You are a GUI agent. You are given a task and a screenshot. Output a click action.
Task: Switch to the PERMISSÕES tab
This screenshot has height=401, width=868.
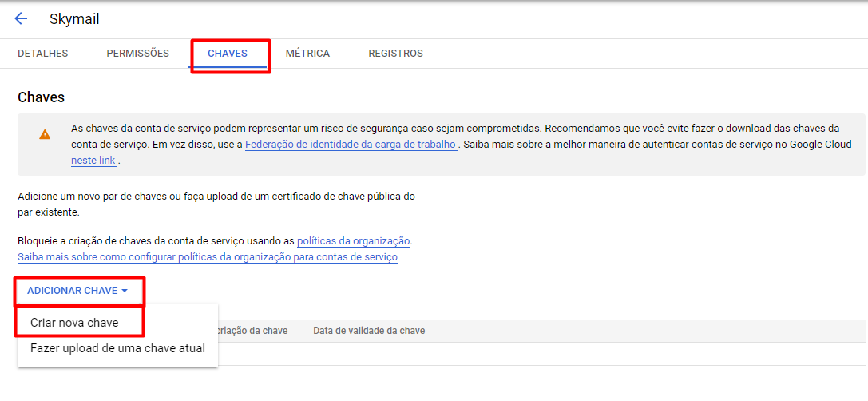(138, 54)
